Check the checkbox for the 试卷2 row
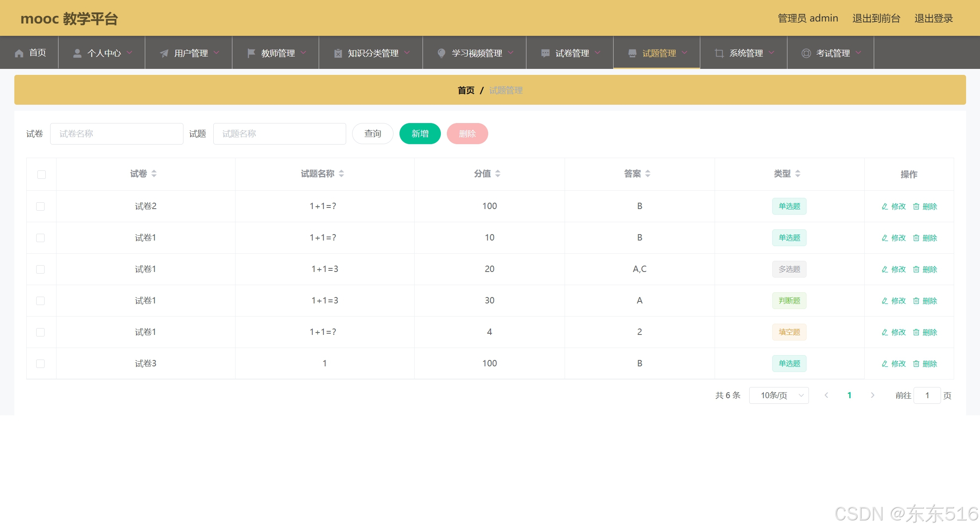Screen dimensions: 980x530 (41, 206)
